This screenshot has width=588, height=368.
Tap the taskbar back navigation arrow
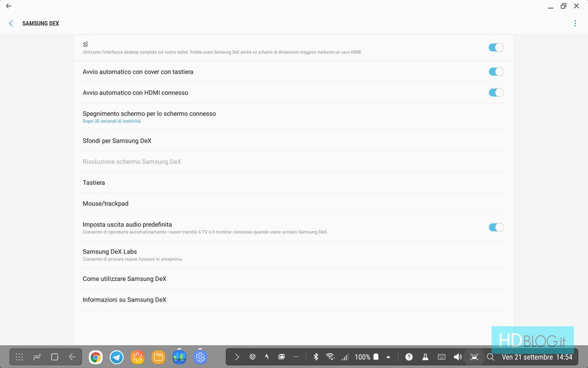click(x=72, y=357)
